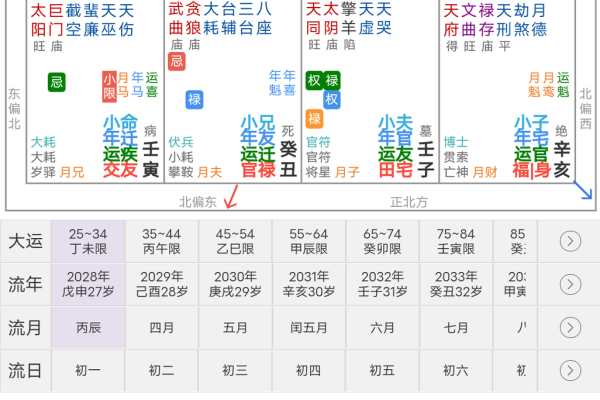Viewport: 600px width, 400px height.
Task: Tap the blue 禄 badge in 丑 palace
Action: point(194,100)
